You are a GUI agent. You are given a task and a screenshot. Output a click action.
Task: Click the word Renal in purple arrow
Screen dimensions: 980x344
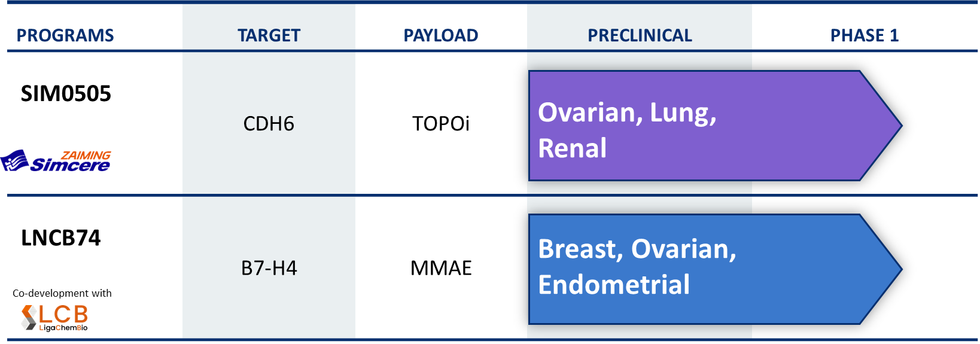click(573, 148)
